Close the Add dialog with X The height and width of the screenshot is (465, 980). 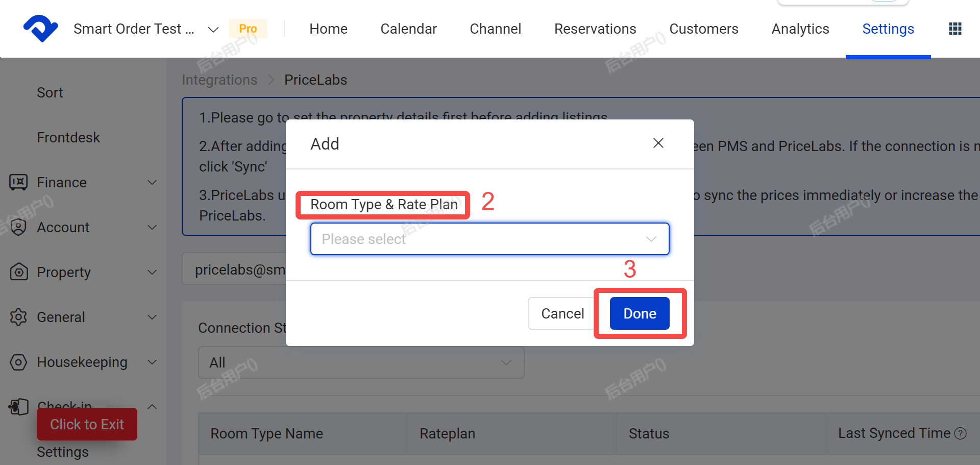coord(658,143)
